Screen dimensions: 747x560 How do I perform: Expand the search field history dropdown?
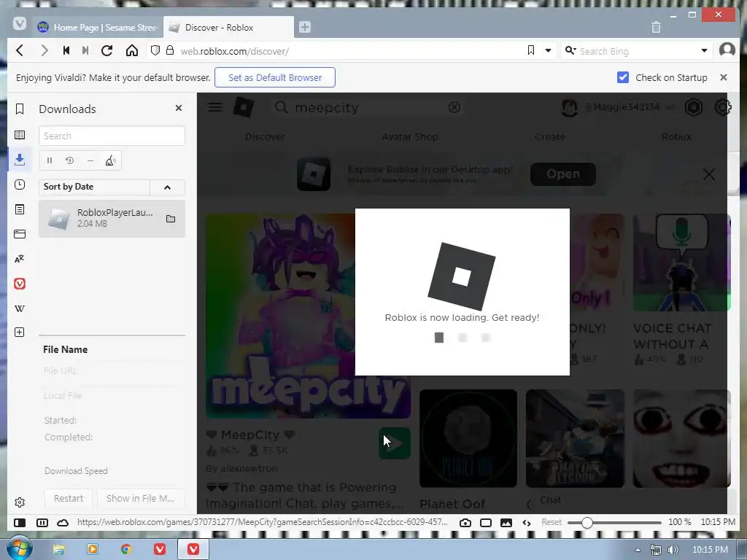(704, 50)
